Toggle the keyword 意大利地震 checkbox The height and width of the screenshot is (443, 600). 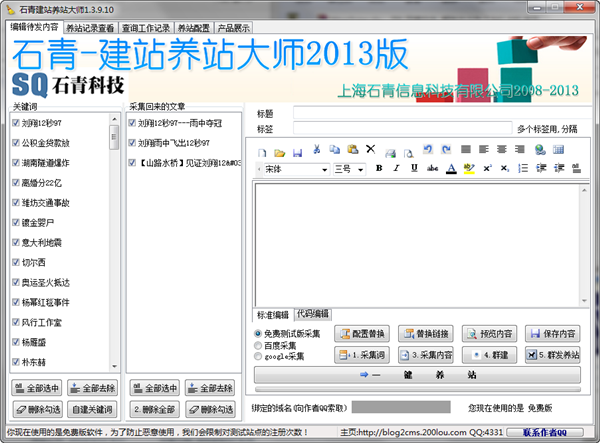tap(16, 242)
